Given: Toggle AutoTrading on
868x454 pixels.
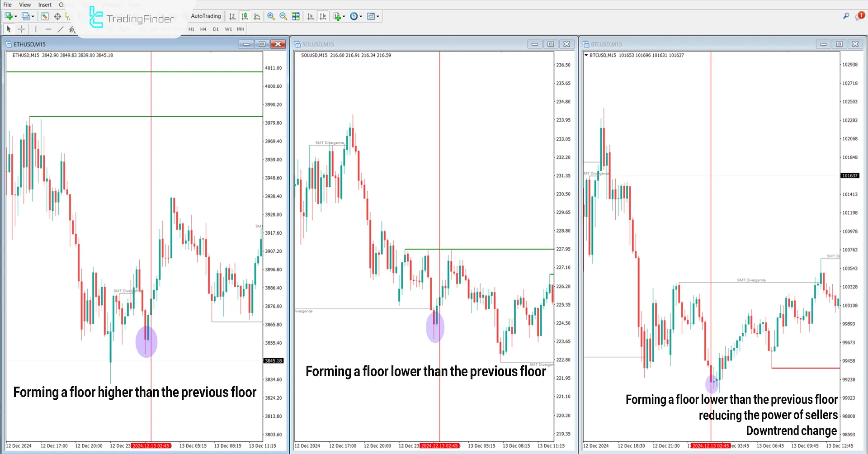Looking at the screenshot, I should pos(206,16).
